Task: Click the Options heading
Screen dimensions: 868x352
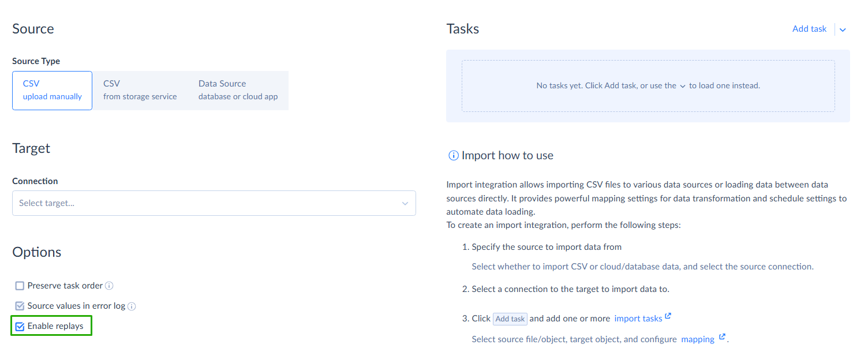Action: point(37,252)
